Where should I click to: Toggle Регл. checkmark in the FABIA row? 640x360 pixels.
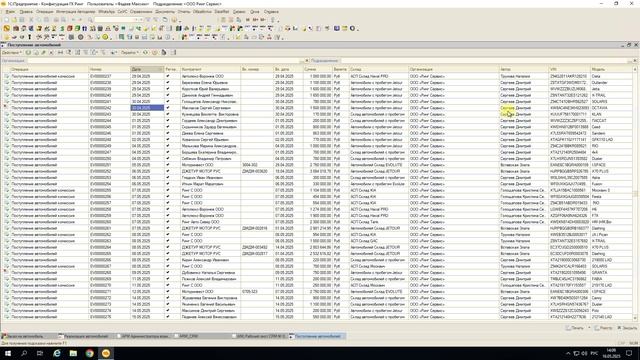[x=168, y=279]
